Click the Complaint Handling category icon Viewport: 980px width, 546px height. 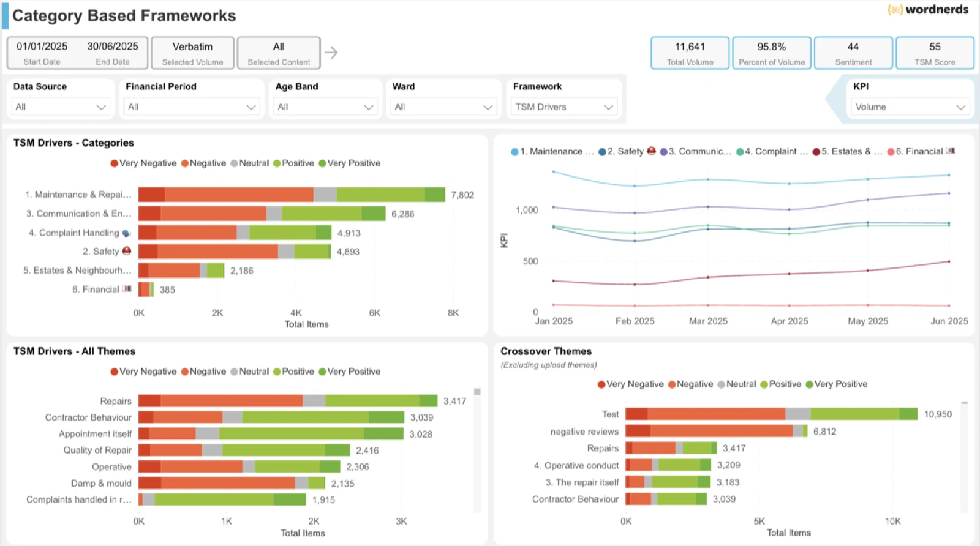coord(127,233)
